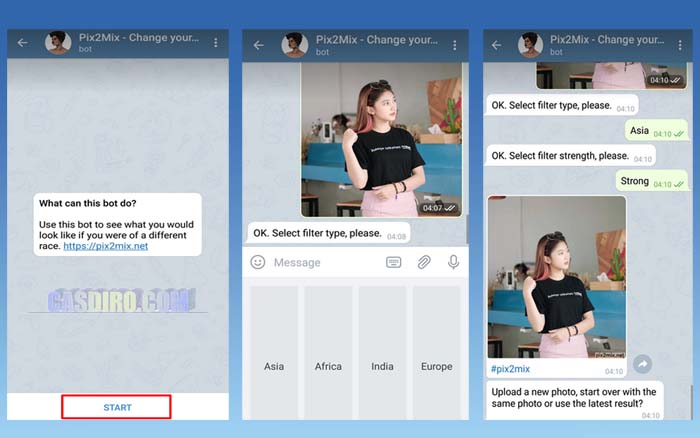Open the Pix2Mix chat title in middle screen
700x438 pixels.
point(377,40)
